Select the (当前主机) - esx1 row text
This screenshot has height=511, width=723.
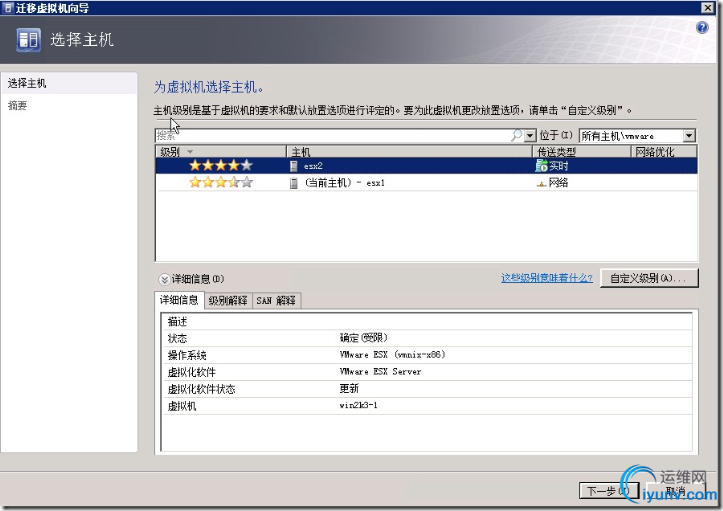344,183
